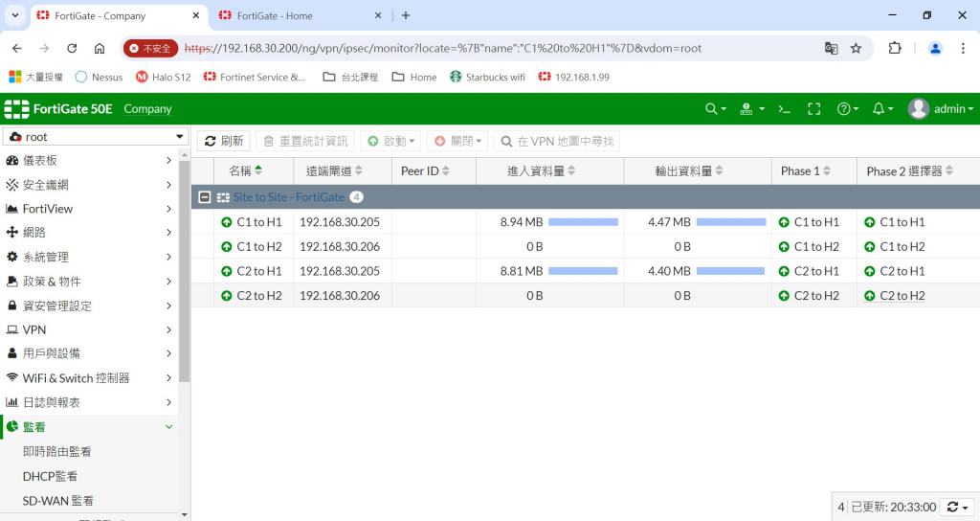980x521 pixels.
Task: Open auto-refresh interval dropdown at bottom right
Action: [957, 507]
